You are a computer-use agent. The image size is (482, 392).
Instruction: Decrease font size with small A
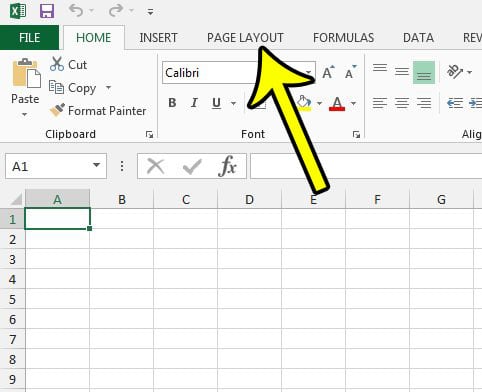tap(351, 72)
